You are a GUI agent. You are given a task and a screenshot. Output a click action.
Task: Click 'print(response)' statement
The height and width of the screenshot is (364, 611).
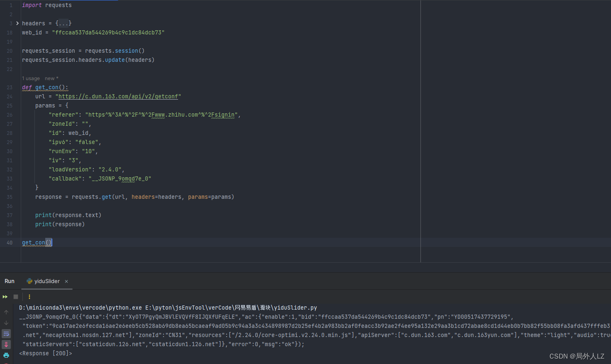point(60,225)
